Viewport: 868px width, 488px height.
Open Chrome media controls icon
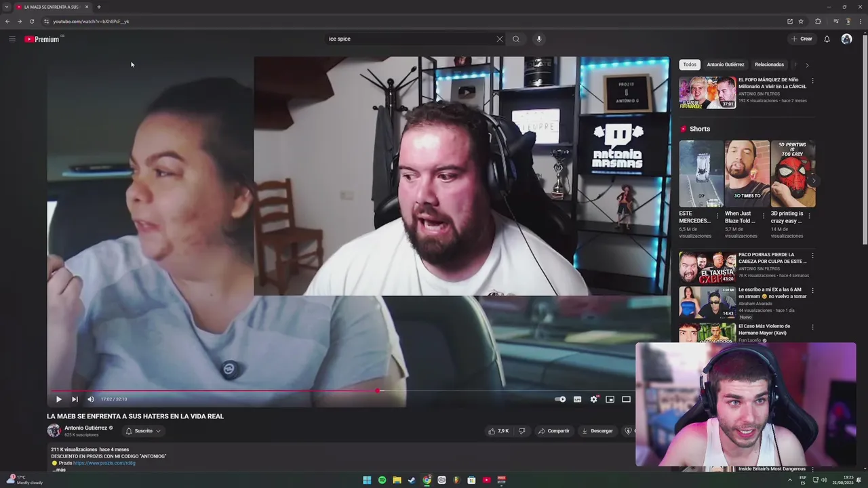[x=836, y=21]
